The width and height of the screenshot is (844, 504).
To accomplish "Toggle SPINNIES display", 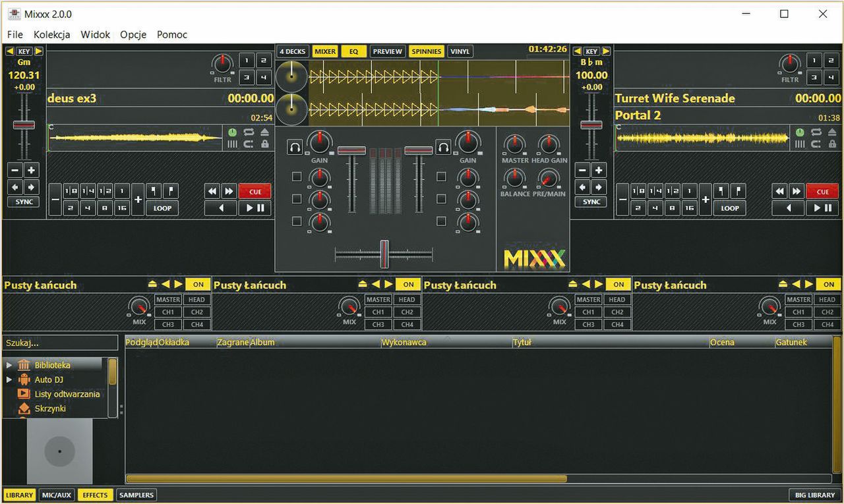I will 426,51.
